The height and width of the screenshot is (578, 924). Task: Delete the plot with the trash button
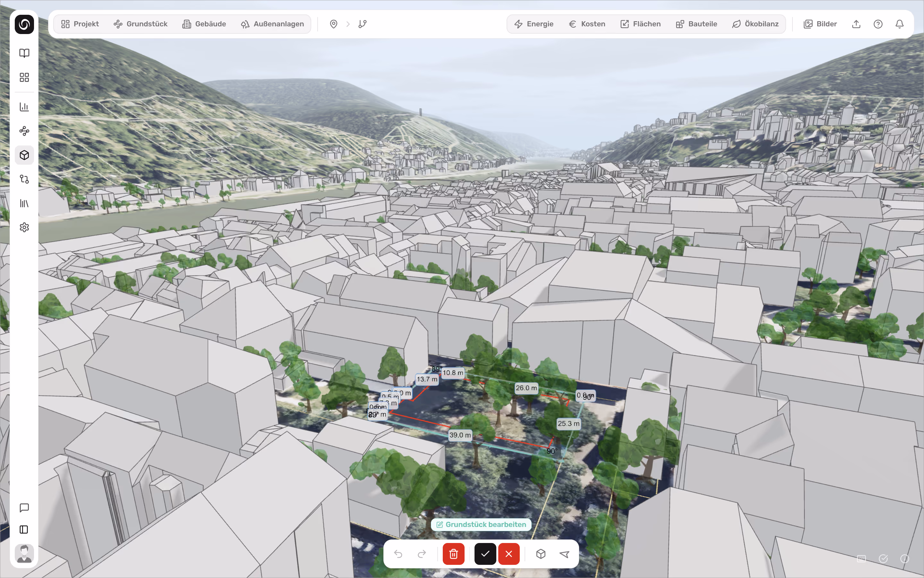click(454, 554)
